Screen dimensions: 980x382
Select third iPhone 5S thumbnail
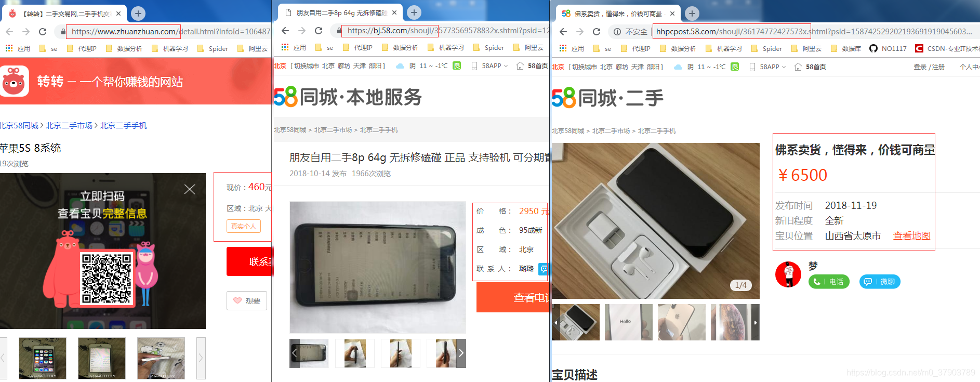point(161,358)
